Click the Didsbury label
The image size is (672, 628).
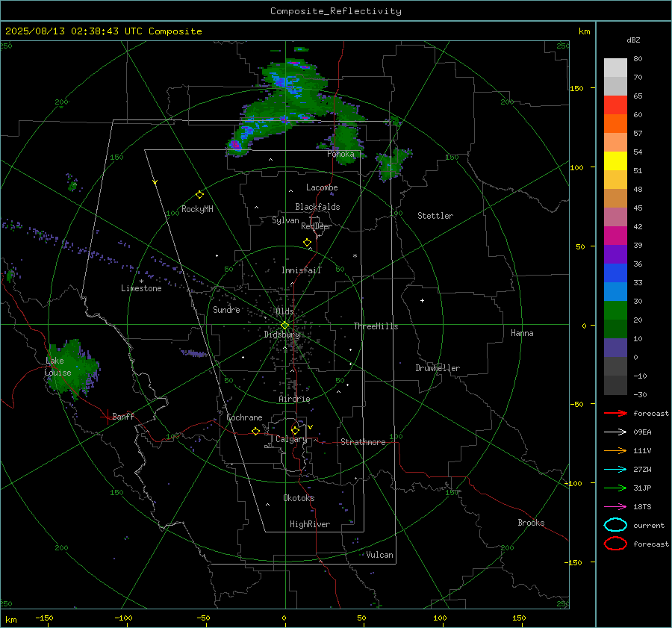click(281, 335)
